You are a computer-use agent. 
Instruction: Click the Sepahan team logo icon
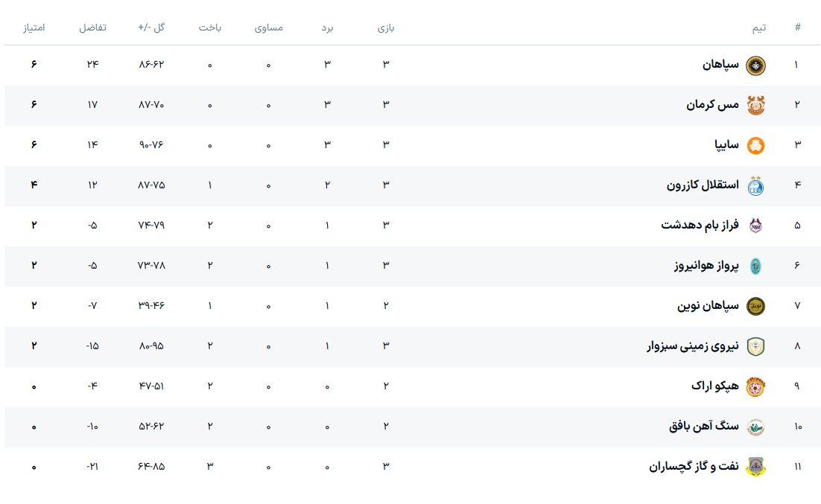[x=755, y=65]
